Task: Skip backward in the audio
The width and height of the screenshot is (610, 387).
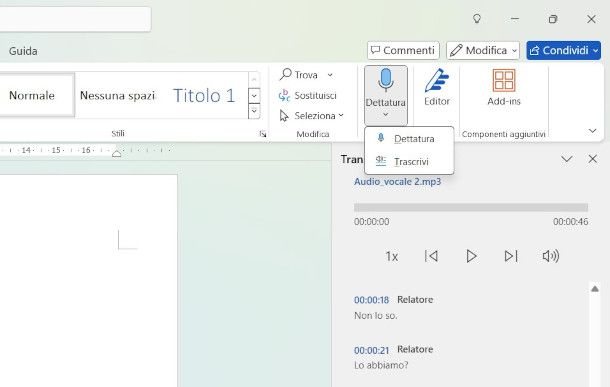Action: [431, 256]
